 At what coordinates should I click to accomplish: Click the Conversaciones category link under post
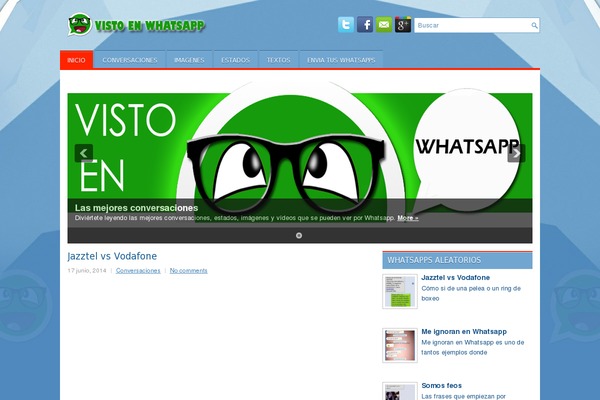(x=138, y=271)
